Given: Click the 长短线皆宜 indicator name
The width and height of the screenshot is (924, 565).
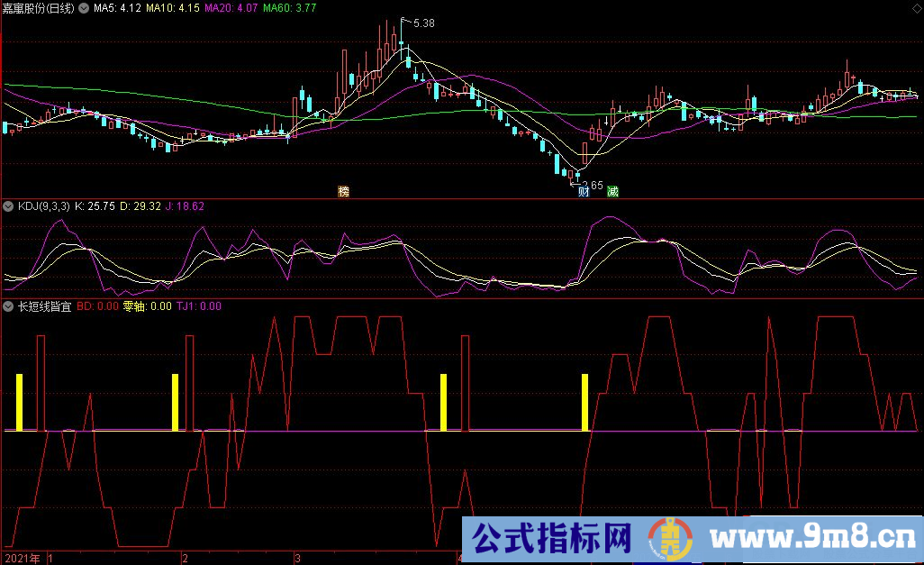Looking at the screenshot, I should pos(44,306).
